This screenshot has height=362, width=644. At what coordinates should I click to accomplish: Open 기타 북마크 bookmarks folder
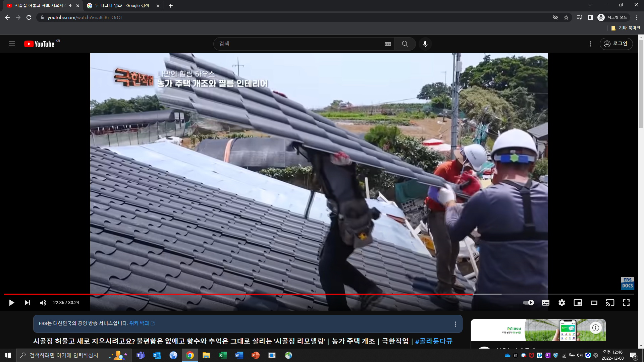[626, 28]
